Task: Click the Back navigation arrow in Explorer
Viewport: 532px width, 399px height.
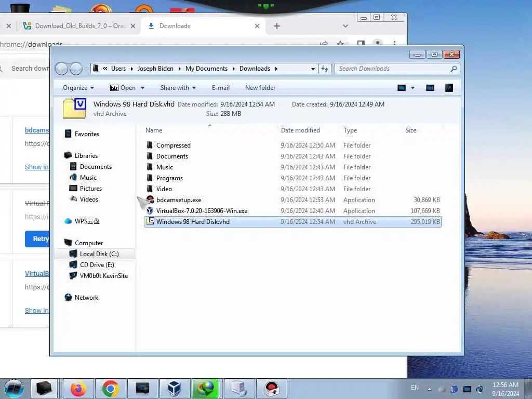Action: click(61, 69)
